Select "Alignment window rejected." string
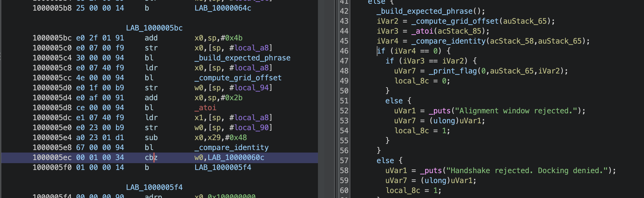This screenshot has width=644, height=198. click(516, 111)
